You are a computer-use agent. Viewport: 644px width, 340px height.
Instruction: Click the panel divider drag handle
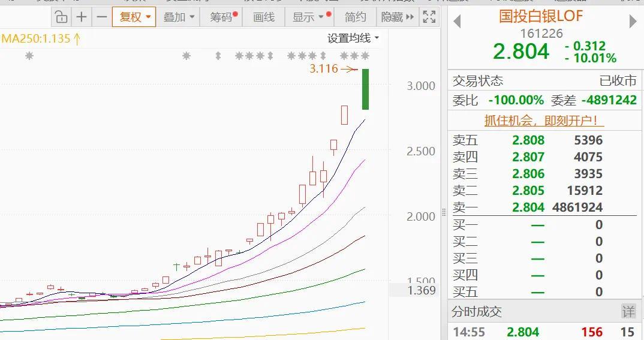[x=444, y=212]
